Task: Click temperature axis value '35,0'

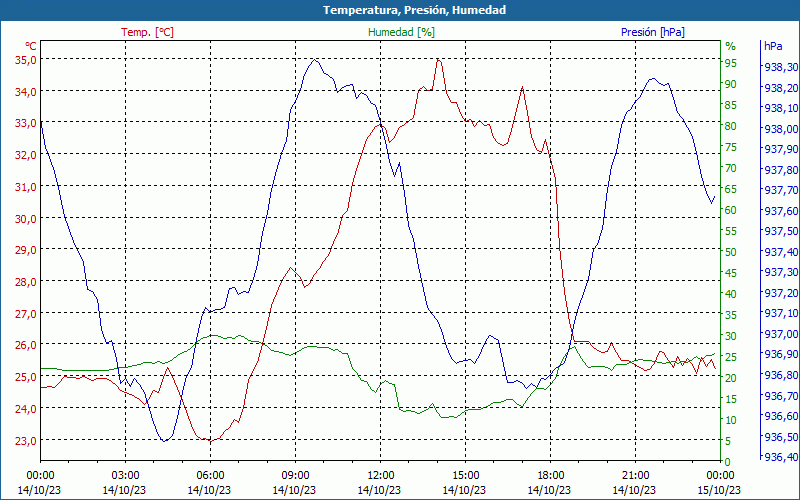Action: point(26,60)
